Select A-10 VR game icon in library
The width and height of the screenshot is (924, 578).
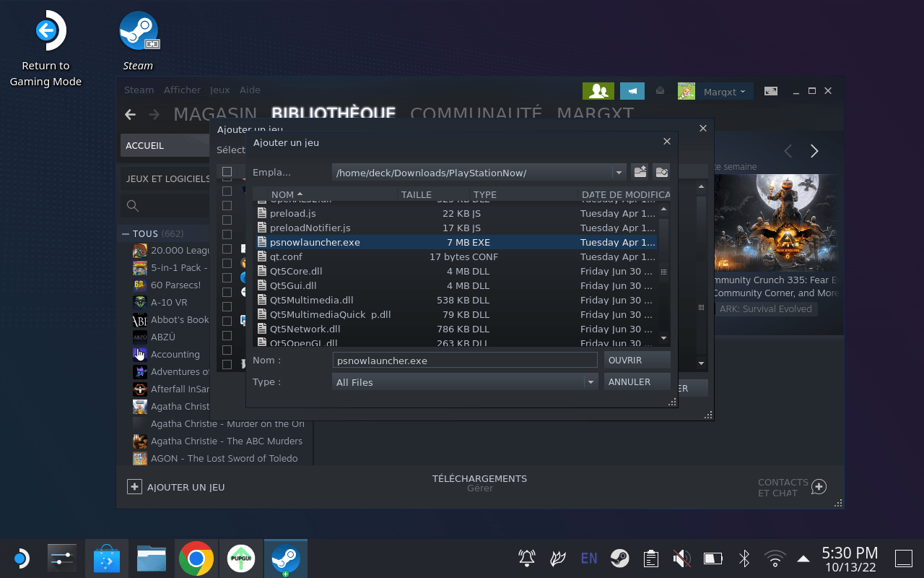click(x=139, y=303)
